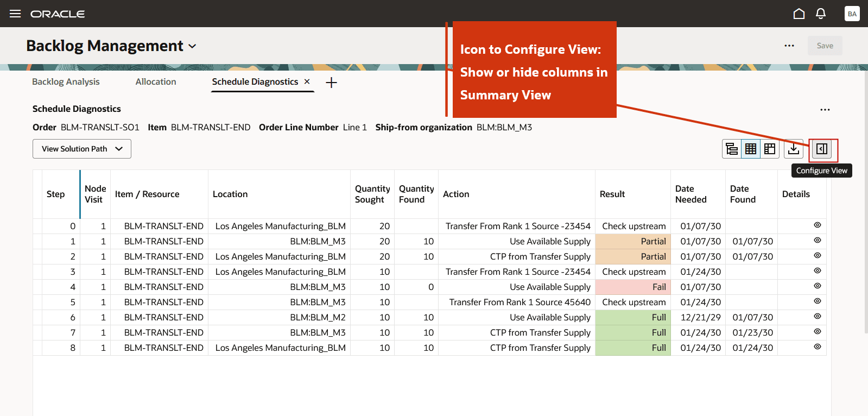Add a new tab with plus icon
The image size is (868, 416).
pyautogui.click(x=332, y=83)
